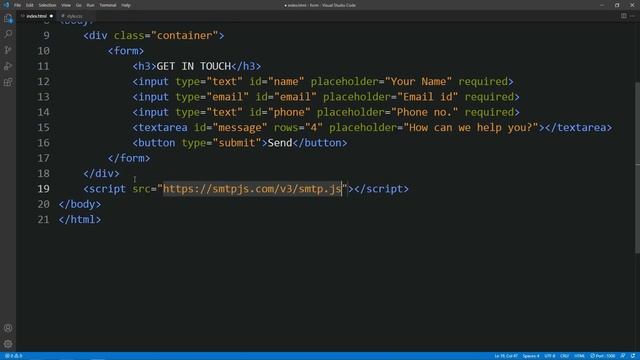Open the Accounts menu icon
Viewport: 640px width, 360px height.
[8, 328]
